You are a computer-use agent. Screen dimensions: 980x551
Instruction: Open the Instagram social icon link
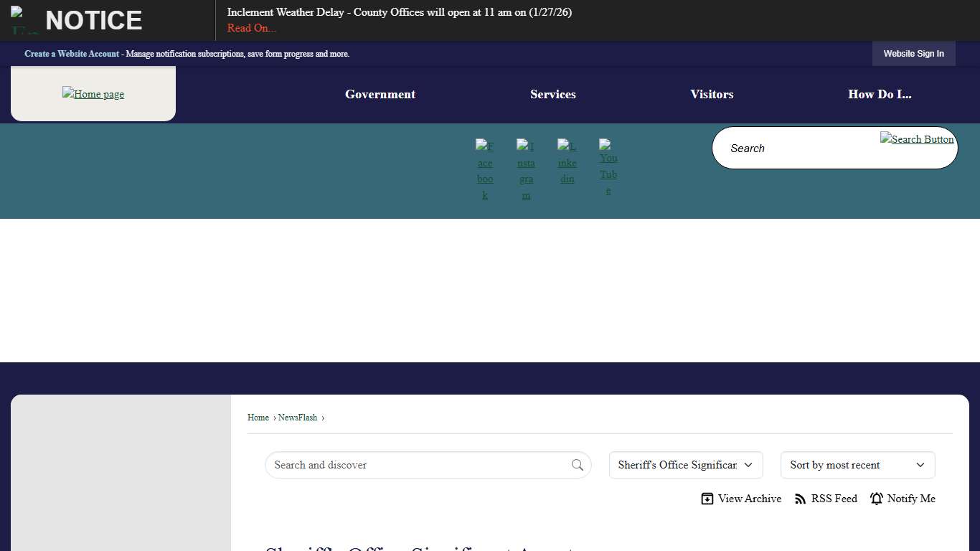coord(526,171)
